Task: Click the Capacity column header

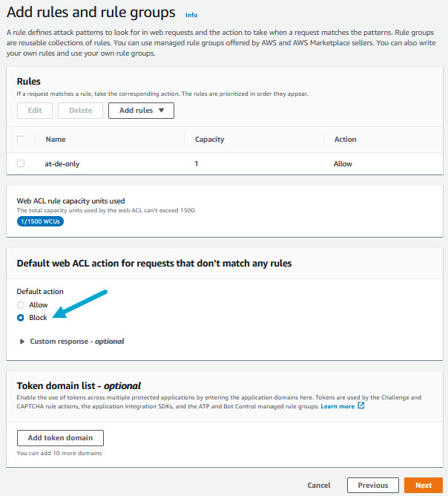Action: pos(210,140)
